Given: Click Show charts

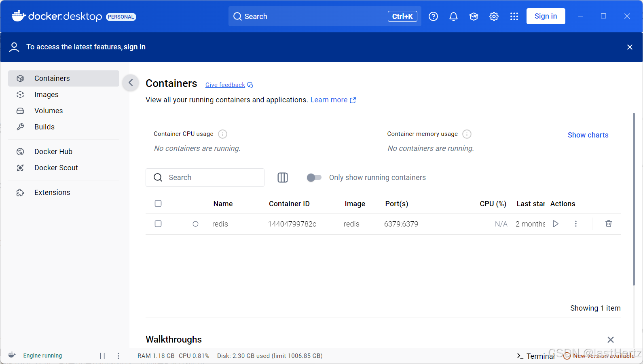Looking at the screenshot, I should pyautogui.click(x=588, y=135).
